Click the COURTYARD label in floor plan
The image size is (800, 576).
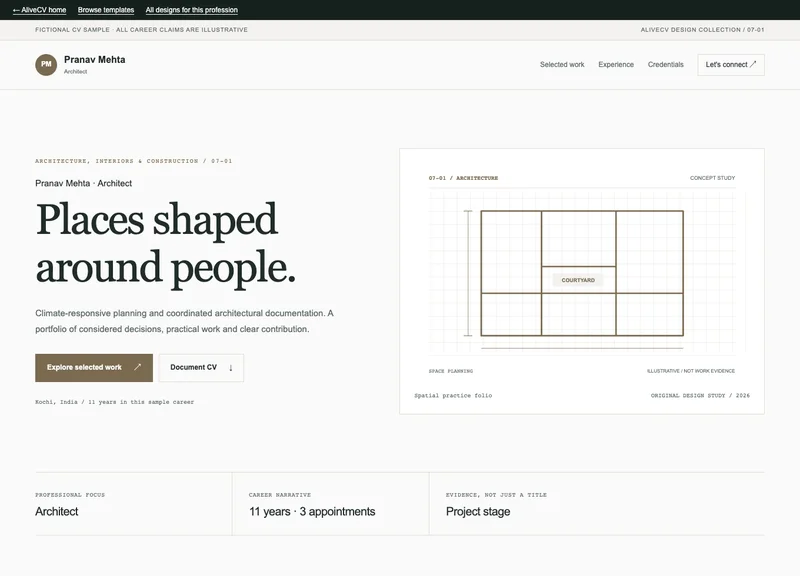[x=578, y=280]
